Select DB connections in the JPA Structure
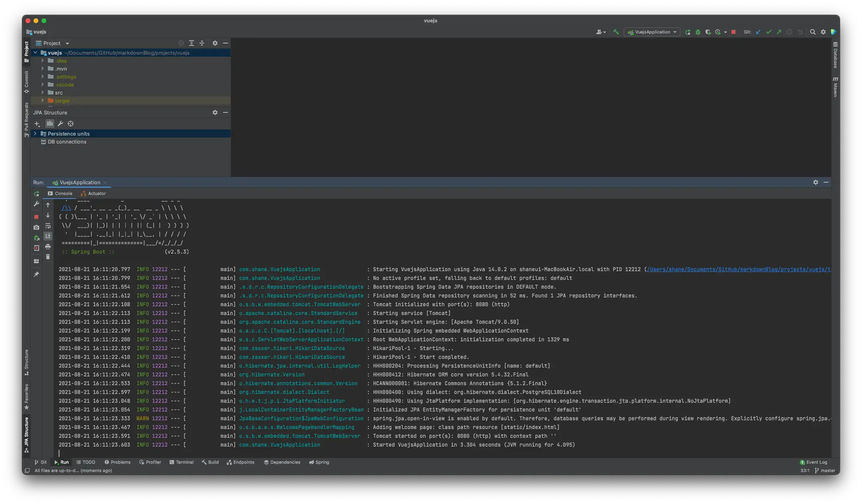 coord(67,142)
